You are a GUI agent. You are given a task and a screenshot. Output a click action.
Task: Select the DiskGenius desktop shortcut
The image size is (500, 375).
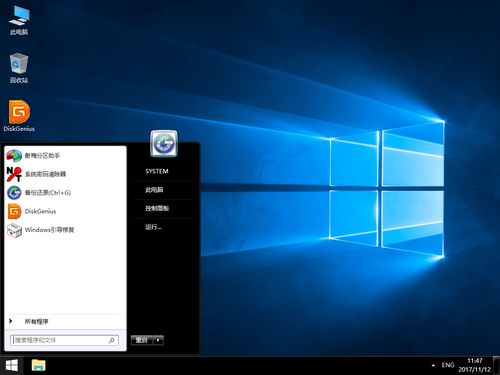(19, 116)
